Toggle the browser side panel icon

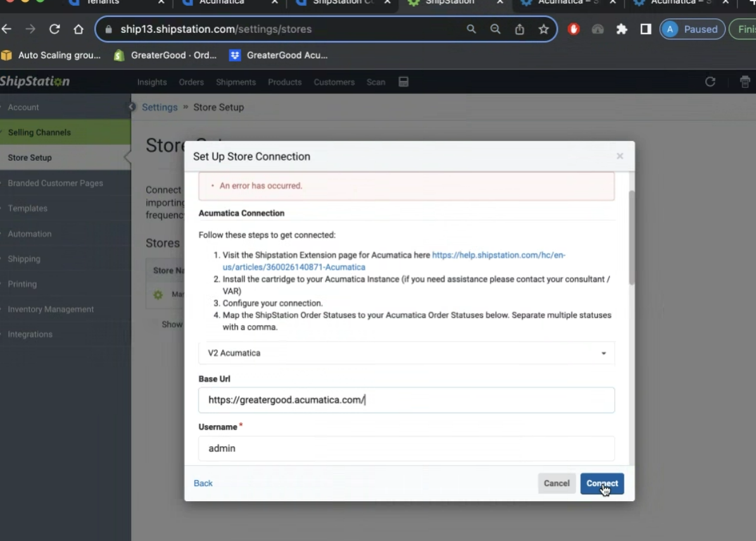[646, 29]
